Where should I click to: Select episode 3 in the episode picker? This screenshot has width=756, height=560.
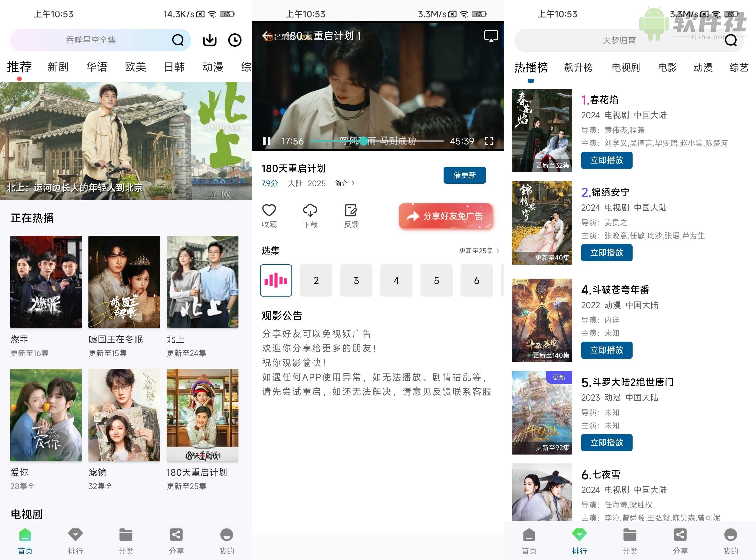coord(356,280)
